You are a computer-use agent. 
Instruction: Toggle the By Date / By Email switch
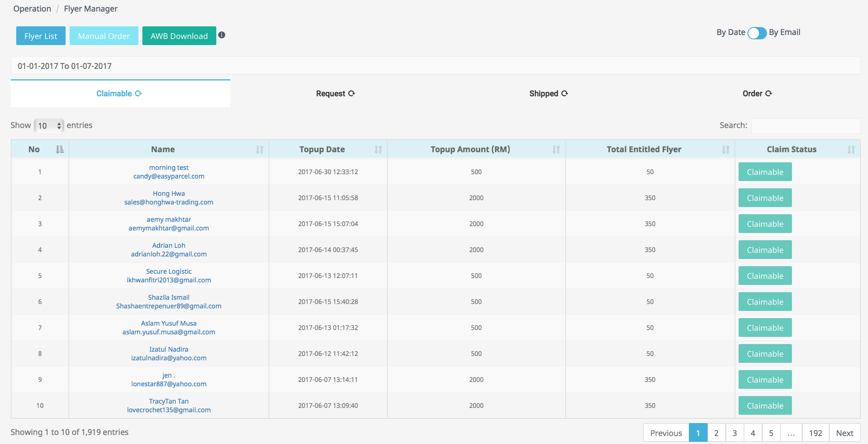[757, 33]
